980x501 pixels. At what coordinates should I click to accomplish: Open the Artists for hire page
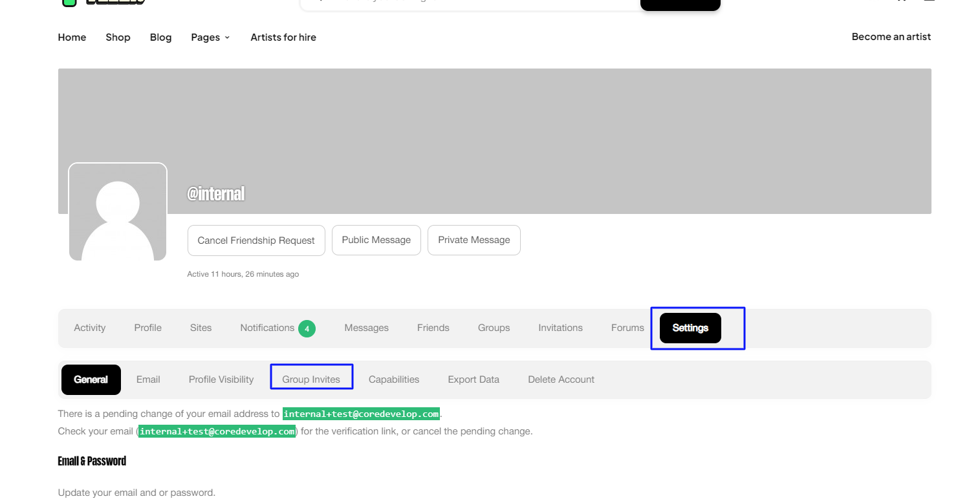pos(283,37)
